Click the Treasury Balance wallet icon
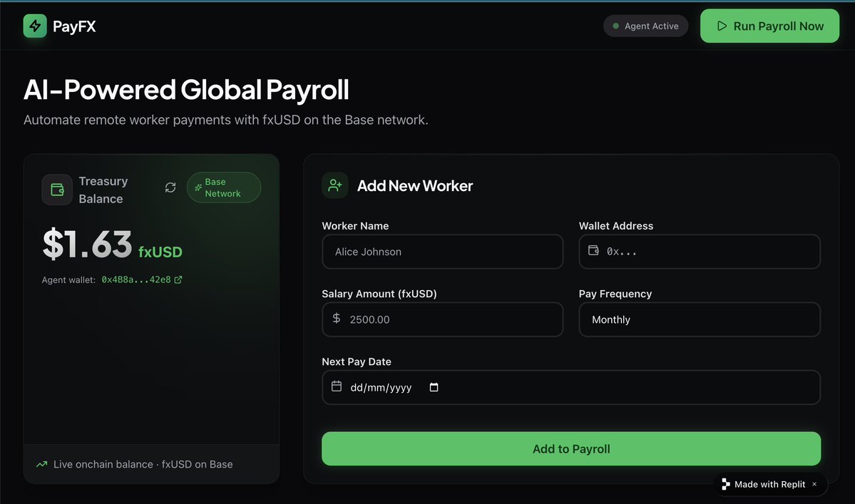The height and width of the screenshot is (504, 855). pos(57,190)
